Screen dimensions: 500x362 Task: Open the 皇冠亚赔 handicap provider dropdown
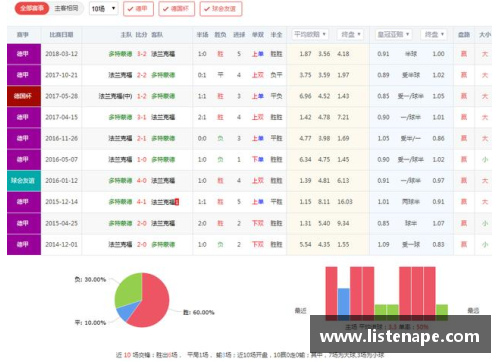tap(393, 34)
